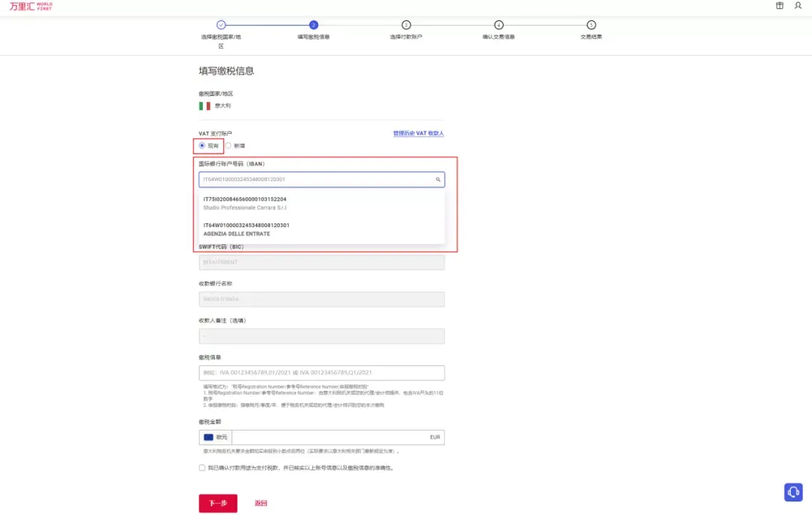Open the gift icon in header

780,6
